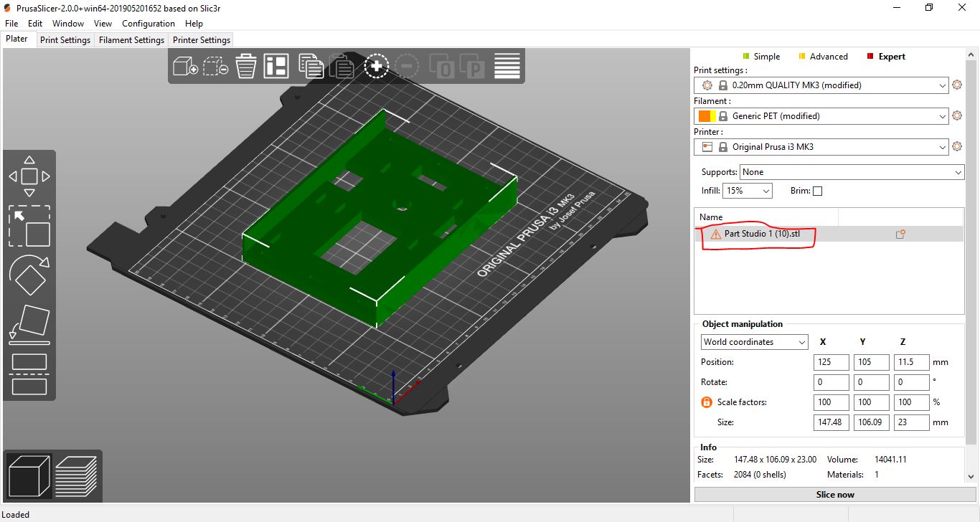Switch to Advanced mode

pos(823,57)
